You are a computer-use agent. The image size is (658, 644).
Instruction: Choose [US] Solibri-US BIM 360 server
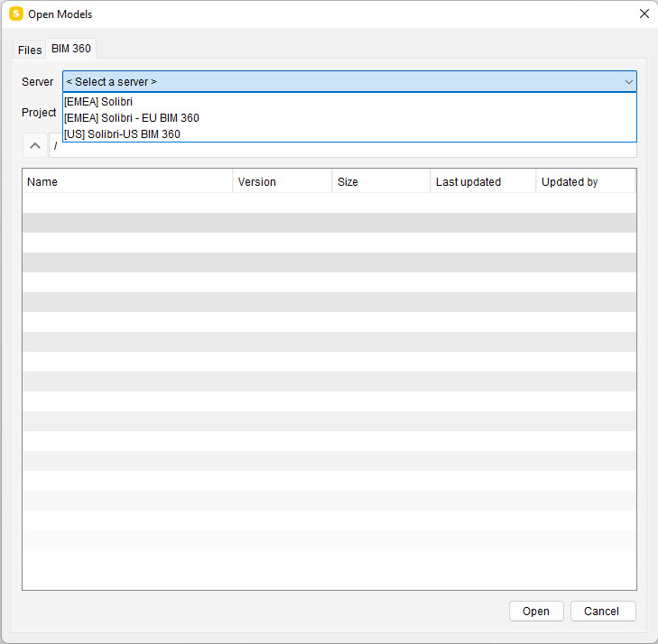click(x=349, y=134)
